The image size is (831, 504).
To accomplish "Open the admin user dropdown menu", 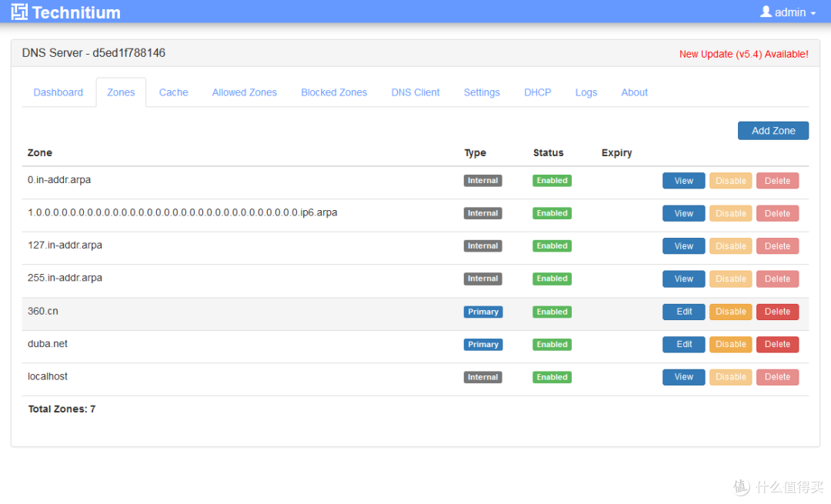I will (788, 12).
